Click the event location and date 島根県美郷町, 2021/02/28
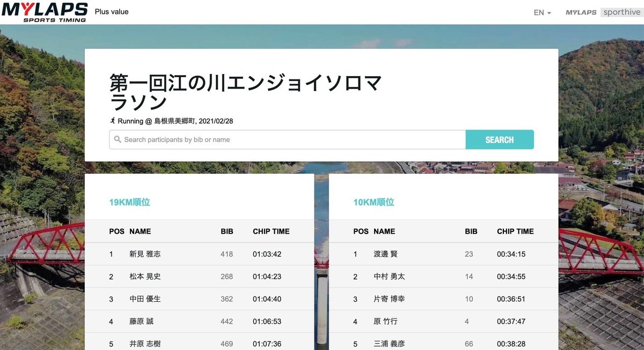 tap(193, 121)
